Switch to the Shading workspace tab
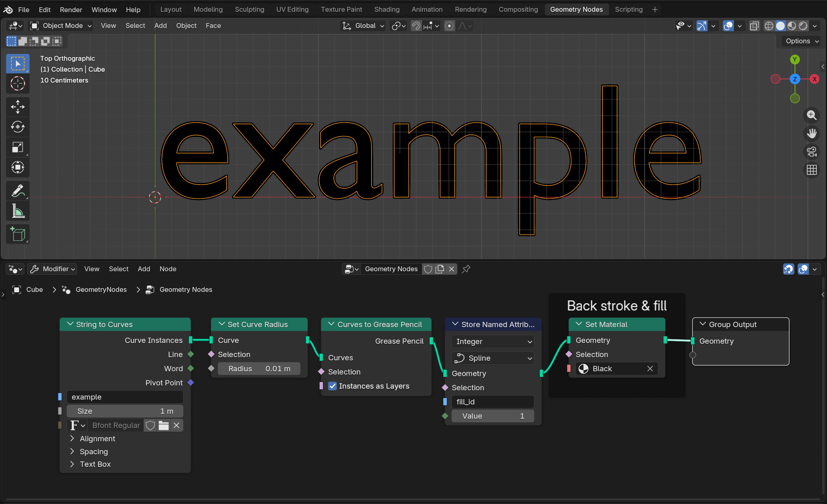The width and height of the screenshot is (827, 504). [387, 9]
